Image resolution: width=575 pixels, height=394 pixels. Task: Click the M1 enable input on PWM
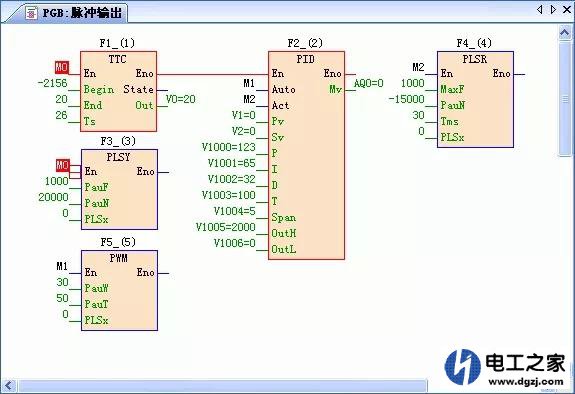tap(62, 266)
